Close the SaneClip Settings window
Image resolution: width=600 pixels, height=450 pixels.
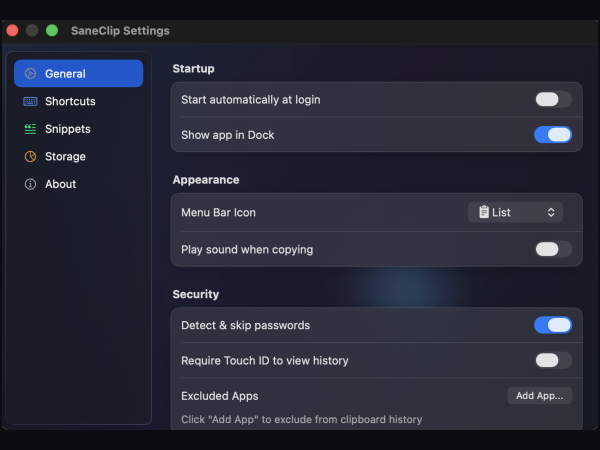[x=12, y=31]
